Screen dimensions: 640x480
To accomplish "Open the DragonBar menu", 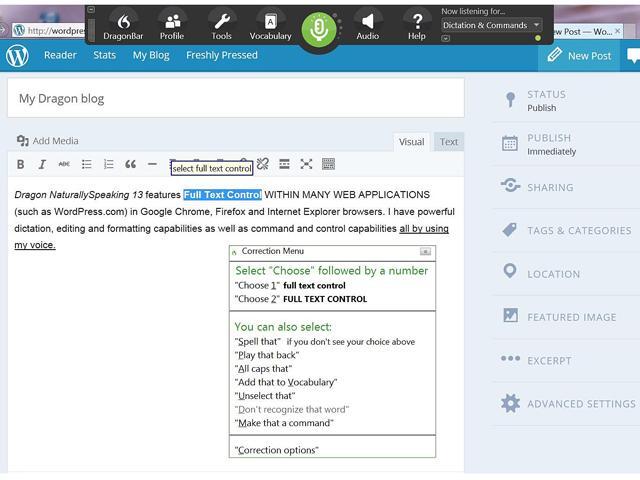I will point(123,27).
